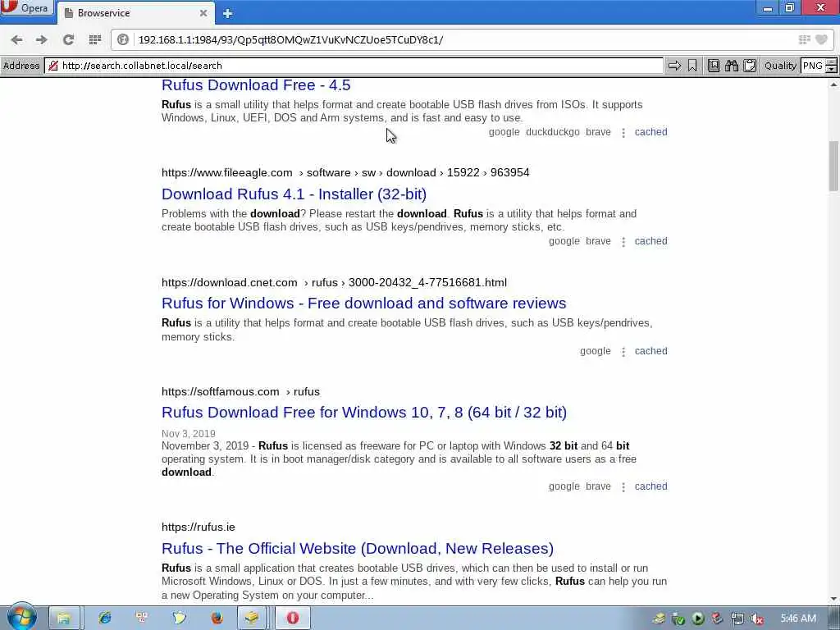
Task: Open 'Download Rufus 4.1 - Installer (32-bit)' link
Action: (294, 194)
